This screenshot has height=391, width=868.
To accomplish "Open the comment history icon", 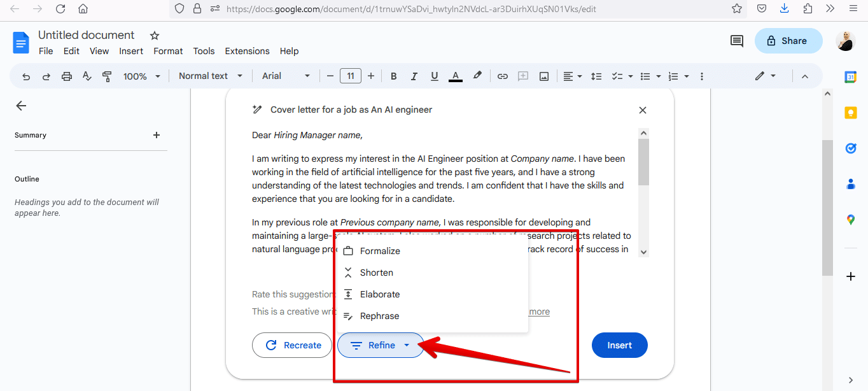I will tap(737, 41).
